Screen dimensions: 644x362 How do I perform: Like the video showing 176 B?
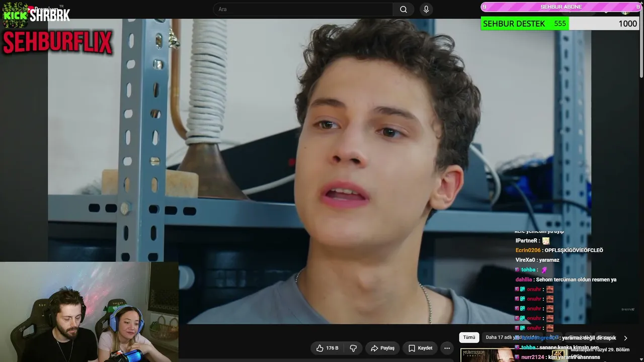pos(327,348)
